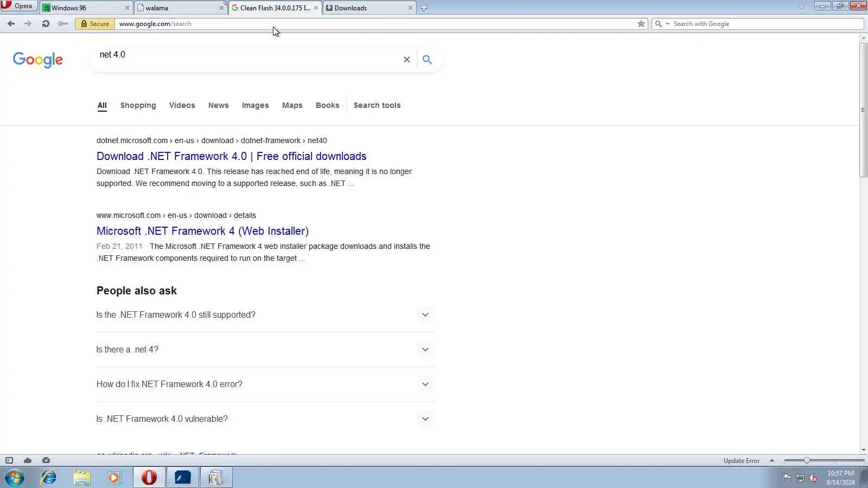Close the walama tab
This screenshot has height=488, width=868.
tap(221, 8)
